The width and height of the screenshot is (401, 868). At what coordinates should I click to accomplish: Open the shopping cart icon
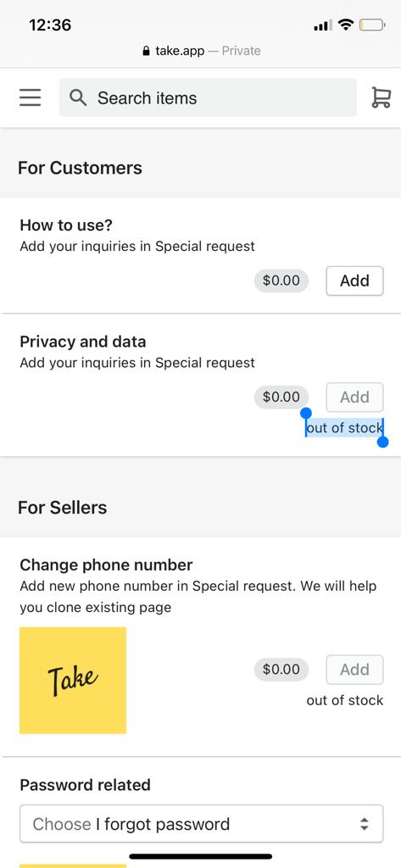[381, 97]
